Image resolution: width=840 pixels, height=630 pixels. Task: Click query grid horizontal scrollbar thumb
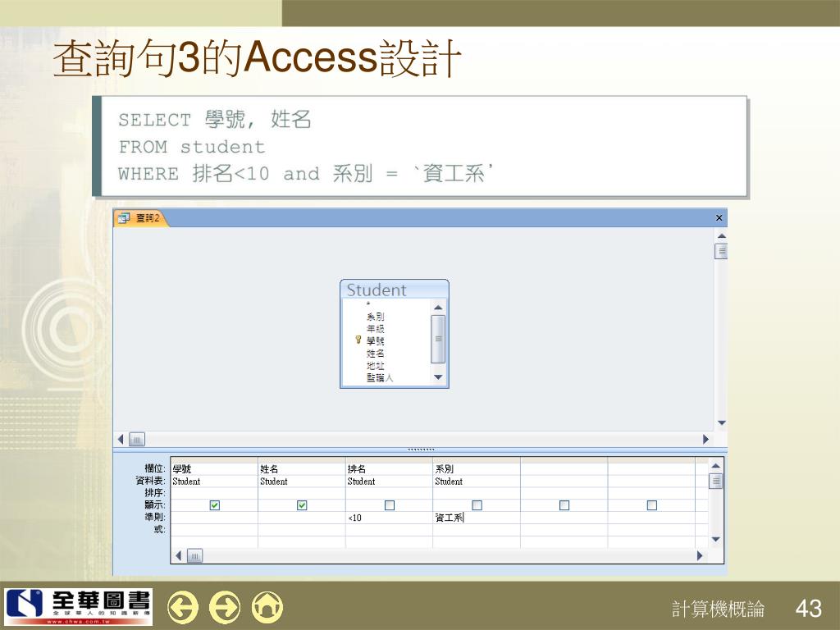click(x=195, y=556)
